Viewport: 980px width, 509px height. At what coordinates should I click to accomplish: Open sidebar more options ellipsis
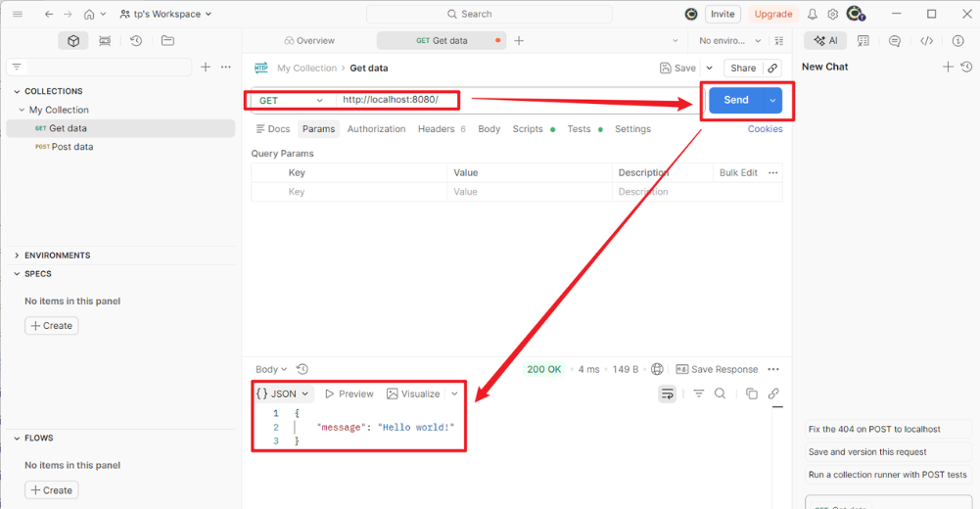click(x=226, y=67)
